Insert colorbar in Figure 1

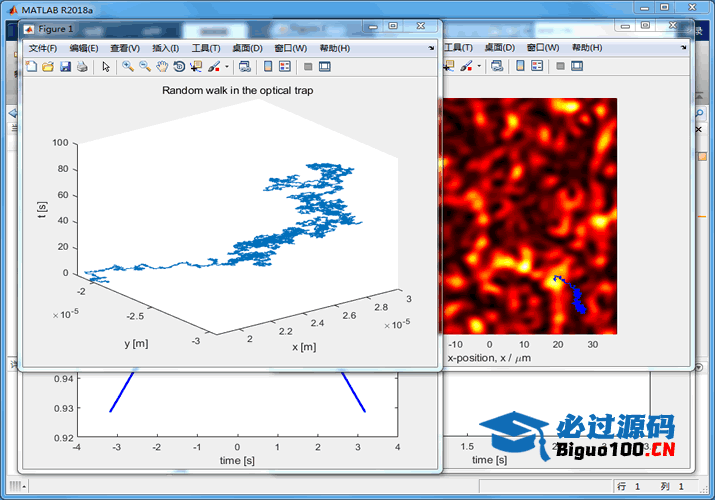point(268,67)
